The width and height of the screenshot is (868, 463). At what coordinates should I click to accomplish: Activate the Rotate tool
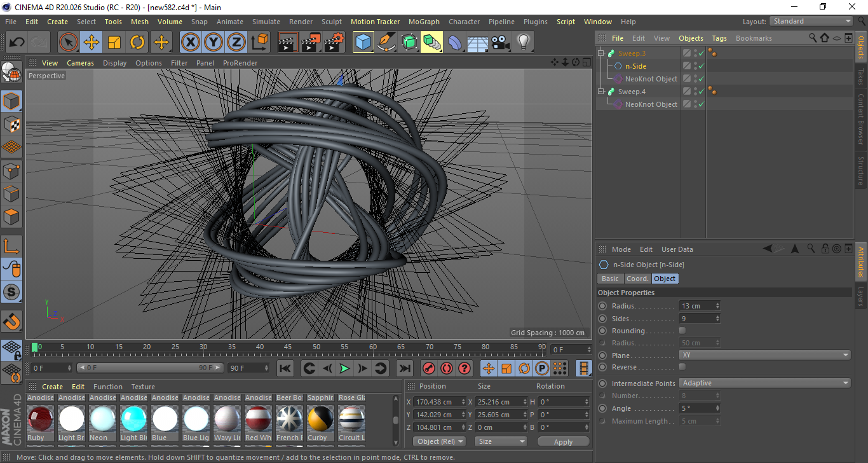coord(137,43)
